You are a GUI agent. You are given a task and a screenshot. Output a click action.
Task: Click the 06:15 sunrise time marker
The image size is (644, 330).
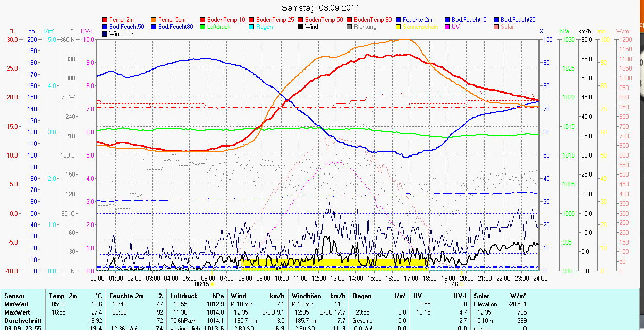click(202, 284)
